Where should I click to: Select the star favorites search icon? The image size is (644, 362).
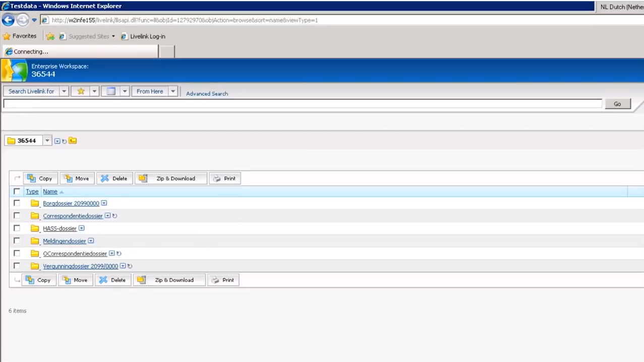click(x=81, y=91)
